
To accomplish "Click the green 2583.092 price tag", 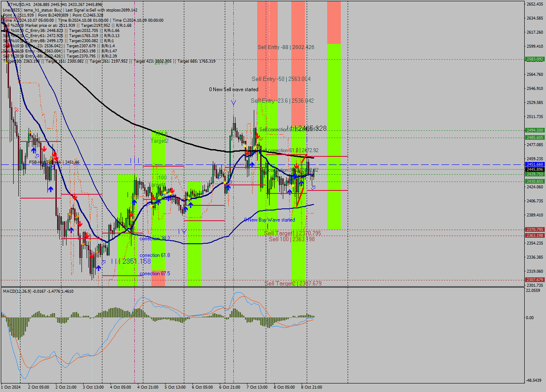I will tap(534, 59).
